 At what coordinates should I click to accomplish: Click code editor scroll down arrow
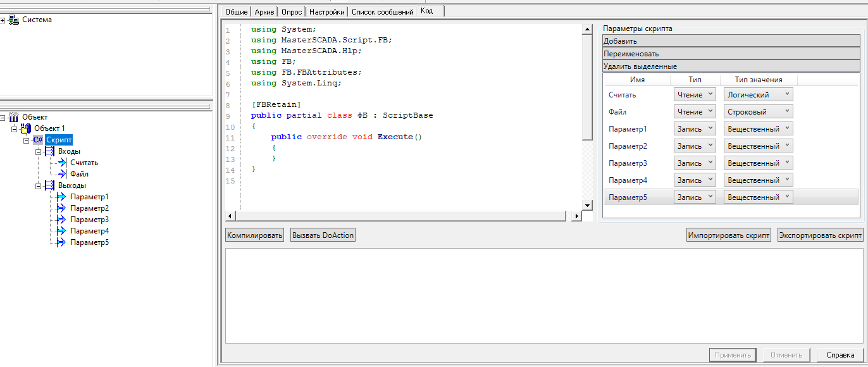point(587,205)
